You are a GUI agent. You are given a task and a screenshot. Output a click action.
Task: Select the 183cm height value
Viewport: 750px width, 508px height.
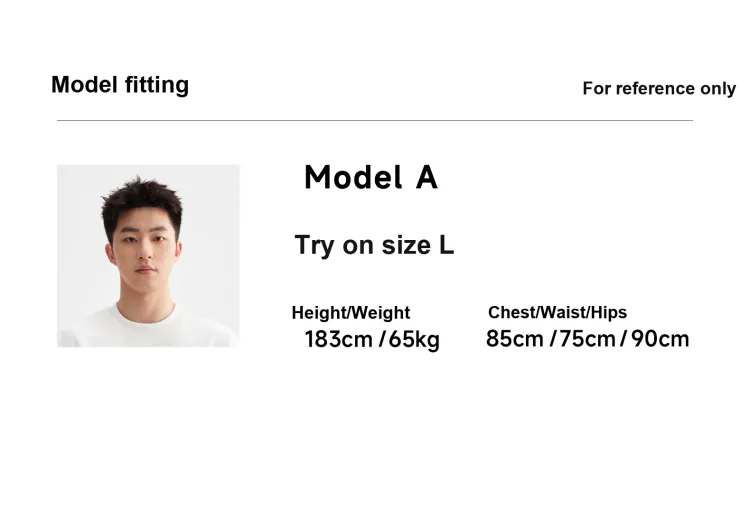339,340
